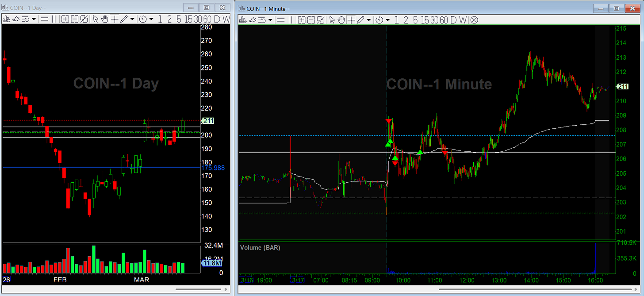
Task: Toggle crosshair cursor in COIN 1 Minute toolbar
Action: point(352,20)
